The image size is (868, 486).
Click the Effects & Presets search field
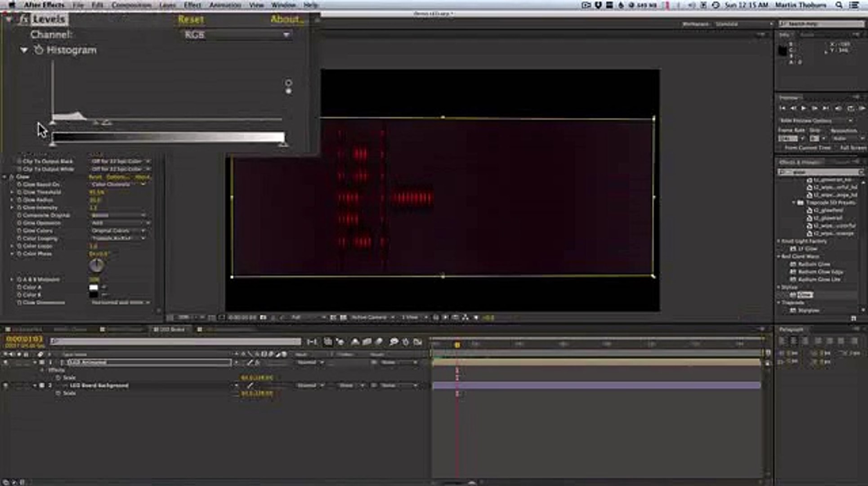click(x=821, y=172)
